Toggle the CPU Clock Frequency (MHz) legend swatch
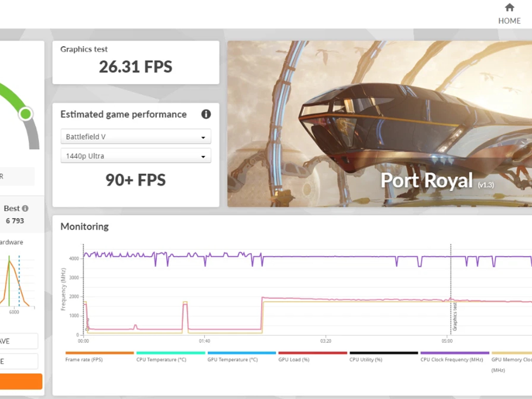This screenshot has height=399, width=532. pos(455,353)
